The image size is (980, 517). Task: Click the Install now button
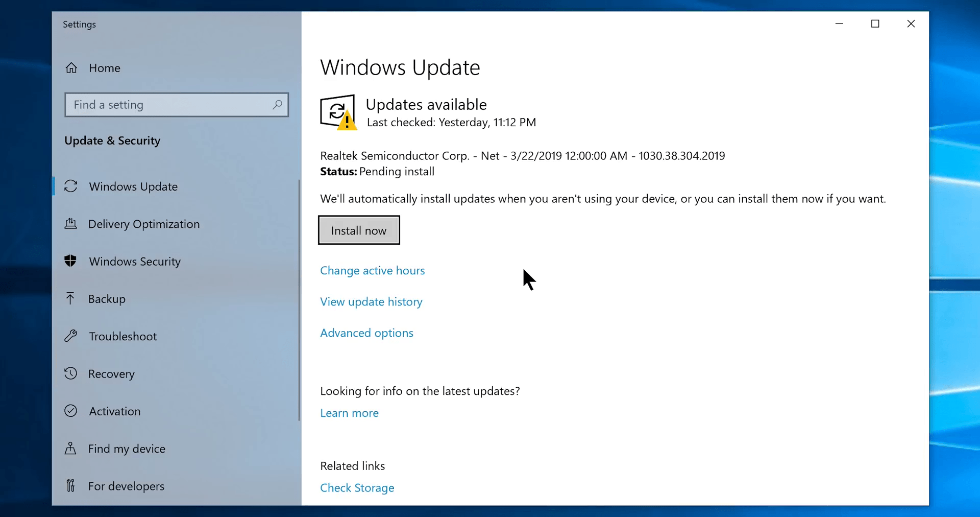pos(359,230)
